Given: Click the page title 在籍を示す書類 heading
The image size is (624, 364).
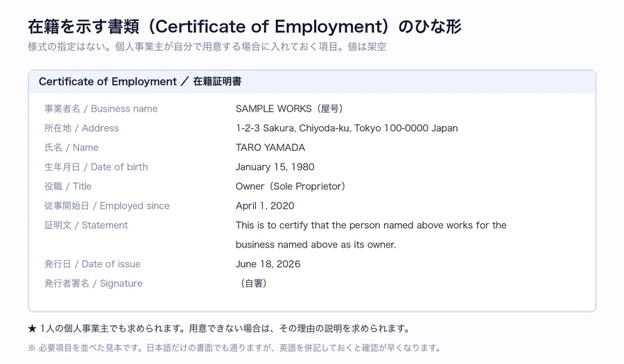Looking at the screenshot, I should coord(245,26).
